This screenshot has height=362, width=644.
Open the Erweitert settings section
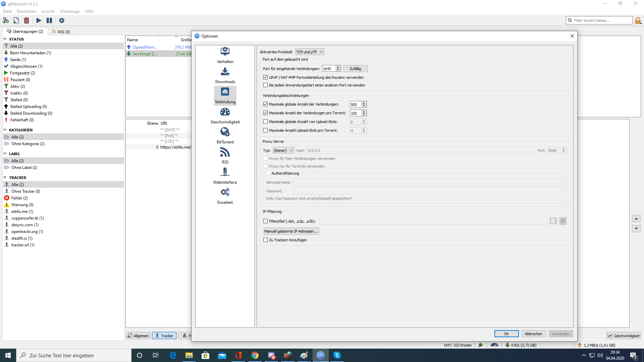click(x=225, y=196)
